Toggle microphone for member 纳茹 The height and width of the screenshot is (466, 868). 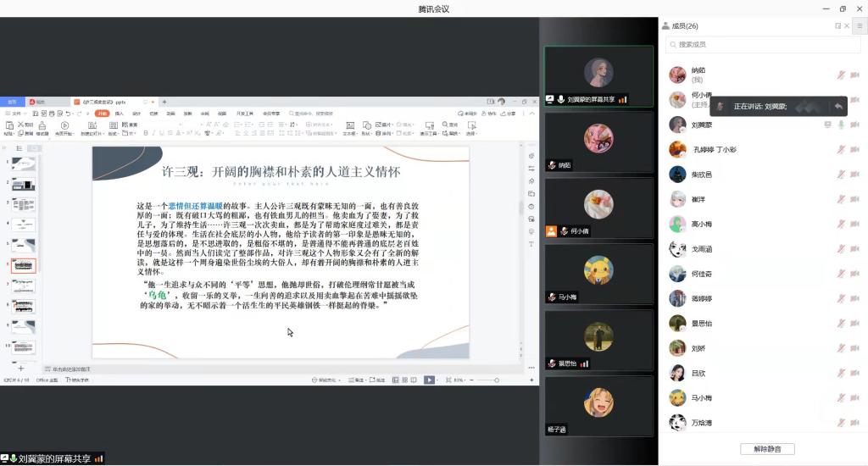point(841,75)
